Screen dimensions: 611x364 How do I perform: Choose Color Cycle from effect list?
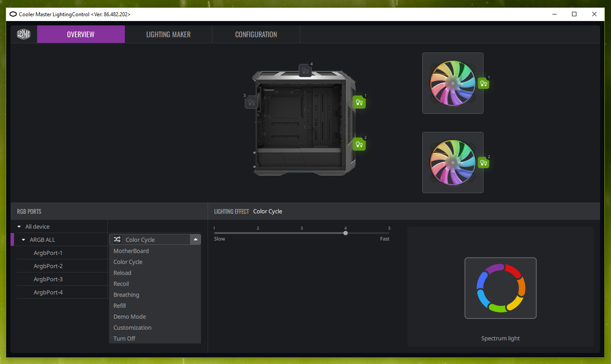[x=155, y=262]
